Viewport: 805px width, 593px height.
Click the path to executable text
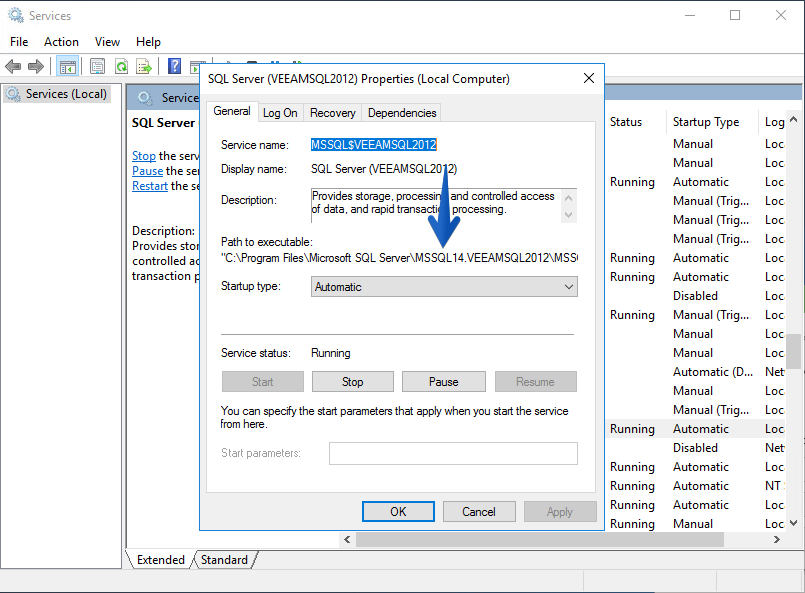point(399,257)
